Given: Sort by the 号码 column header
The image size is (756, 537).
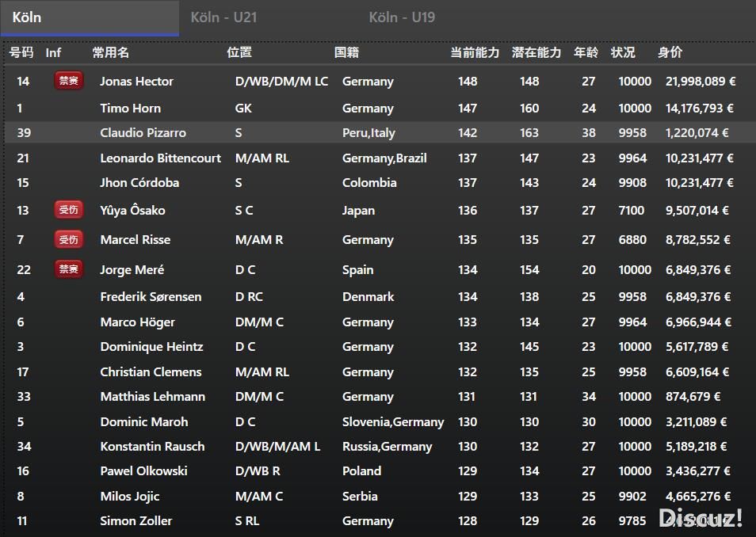Looking at the screenshot, I should (x=21, y=52).
